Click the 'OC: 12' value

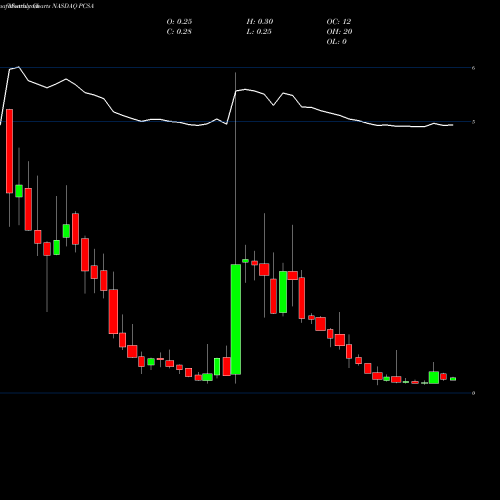click(339, 22)
